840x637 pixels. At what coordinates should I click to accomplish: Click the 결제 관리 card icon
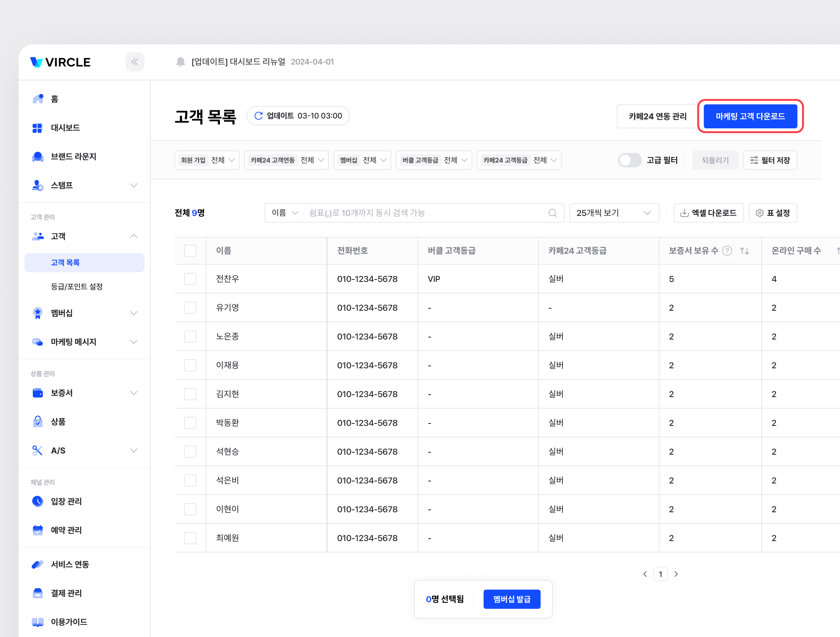[38, 593]
